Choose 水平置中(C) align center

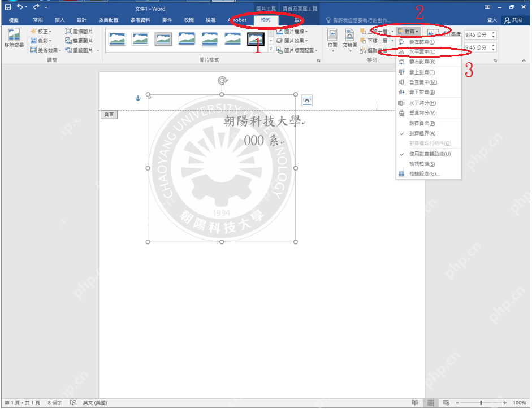[429, 51]
